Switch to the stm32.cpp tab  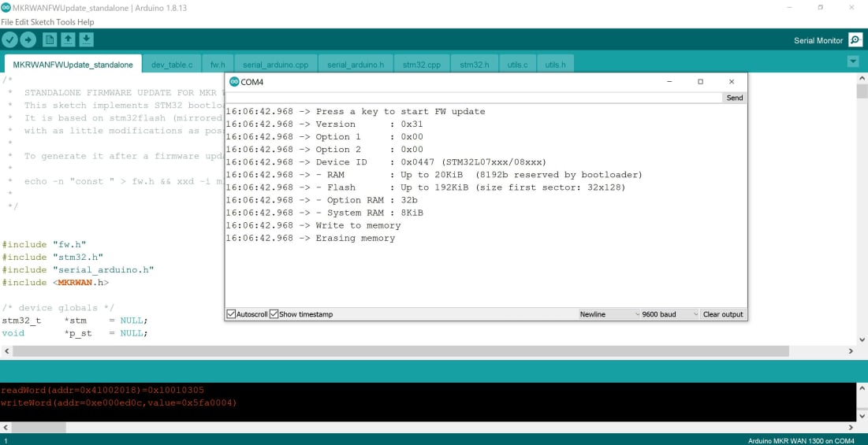click(x=421, y=65)
